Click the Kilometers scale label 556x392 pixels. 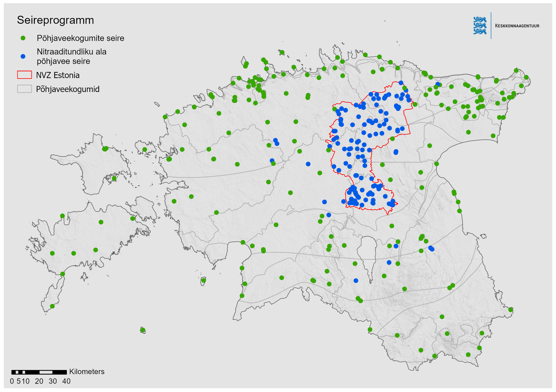point(87,372)
